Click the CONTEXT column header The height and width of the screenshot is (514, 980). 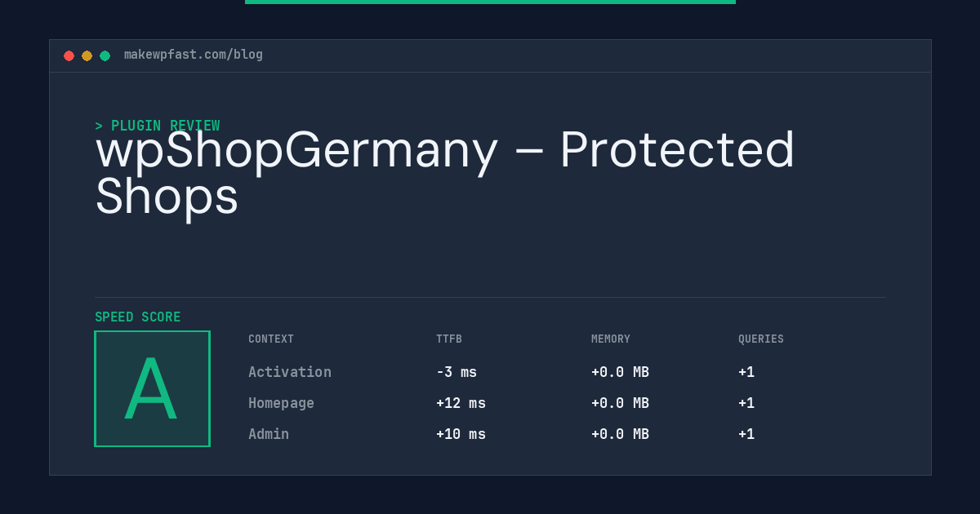(271, 339)
